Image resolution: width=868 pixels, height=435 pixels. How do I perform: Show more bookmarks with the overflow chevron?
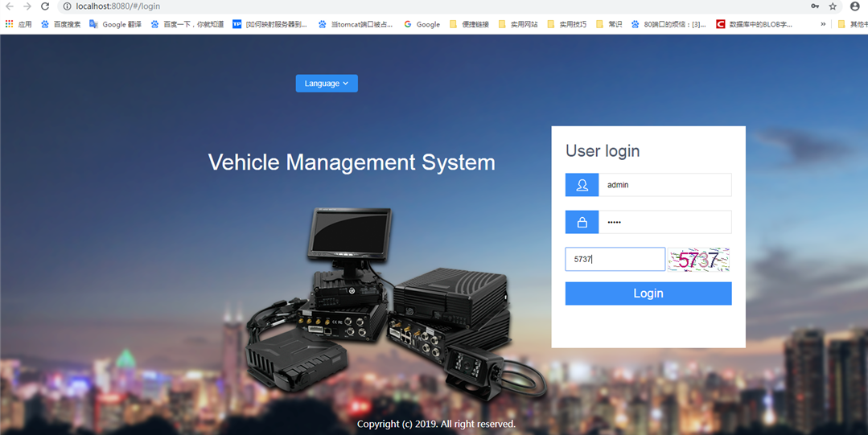(x=823, y=24)
